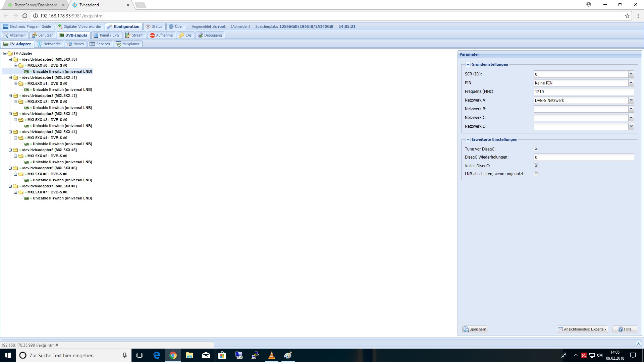Collapse the Erweiterte Einstellungen section
Viewport: 644px width, 362px height.
click(x=468, y=139)
